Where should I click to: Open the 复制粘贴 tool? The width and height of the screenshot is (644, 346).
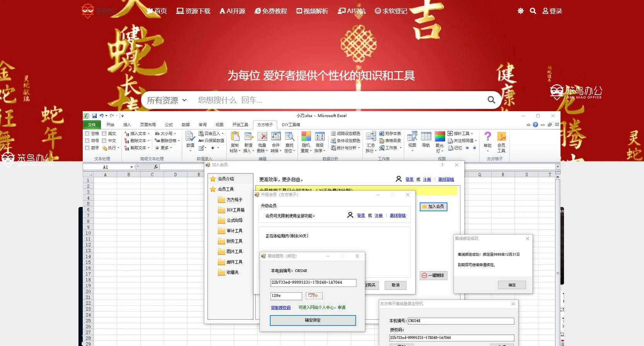[x=235, y=142]
